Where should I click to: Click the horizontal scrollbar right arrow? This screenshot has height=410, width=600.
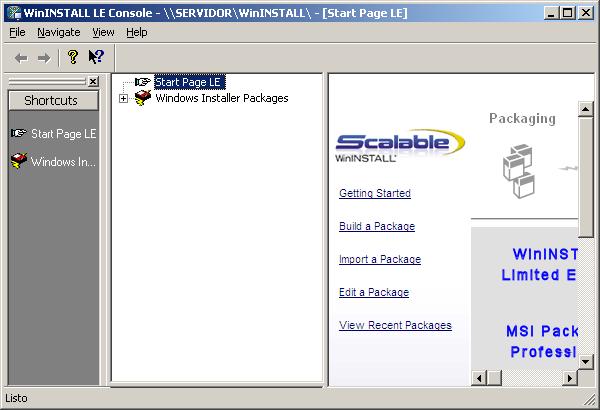pos(570,377)
